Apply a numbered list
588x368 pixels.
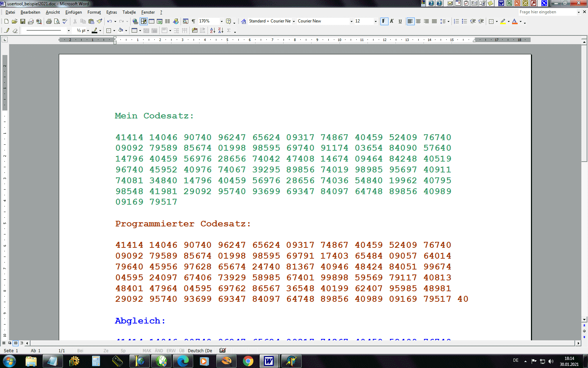pyautogui.click(x=456, y=21)
